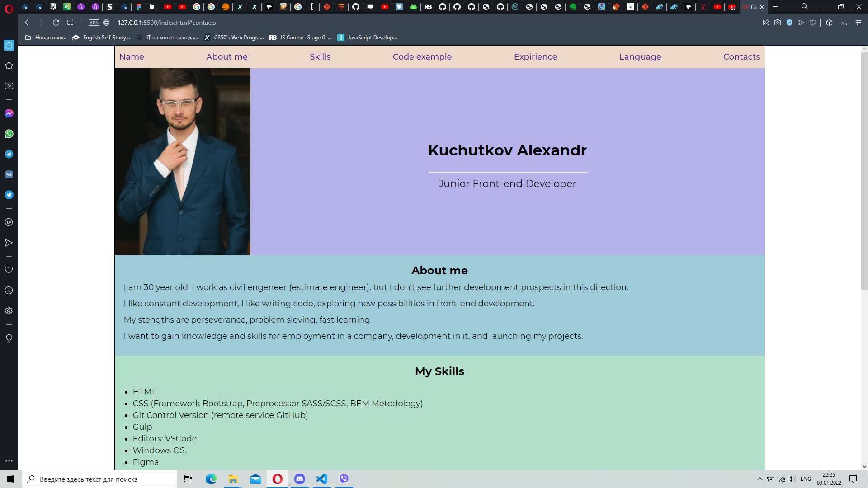Take a snapshot with the camera icon
The image size is (868, 488).
click(778, 23)
